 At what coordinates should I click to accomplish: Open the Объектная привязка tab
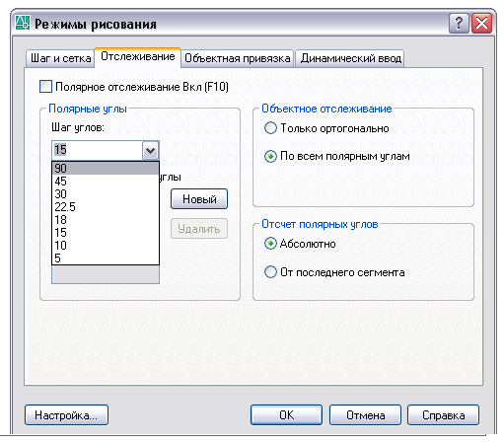[237, 58]
